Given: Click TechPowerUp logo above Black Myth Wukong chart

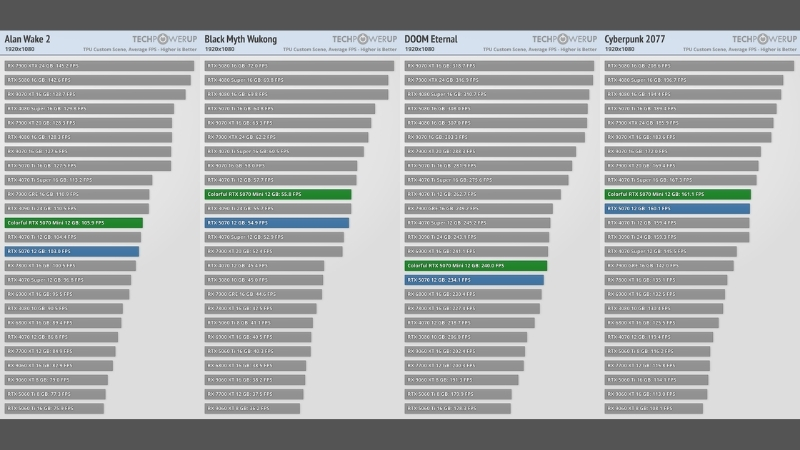Looking at the screenshot, I should (362, 40).
